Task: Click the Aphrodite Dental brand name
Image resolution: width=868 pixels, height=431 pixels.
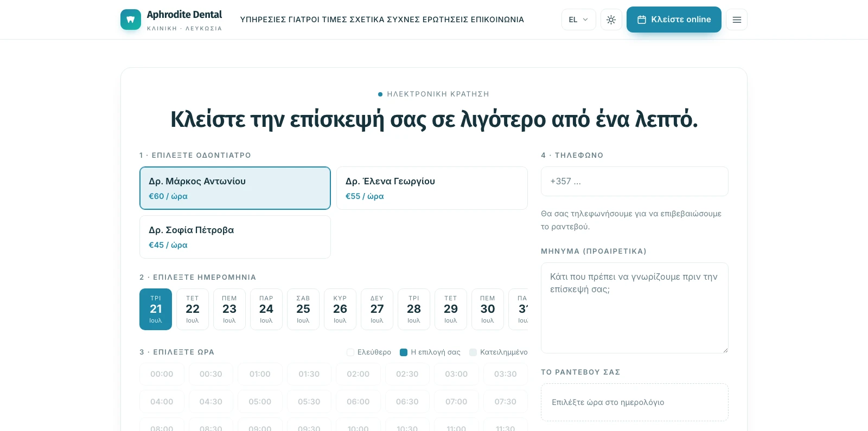Action: tap(184, 15)
